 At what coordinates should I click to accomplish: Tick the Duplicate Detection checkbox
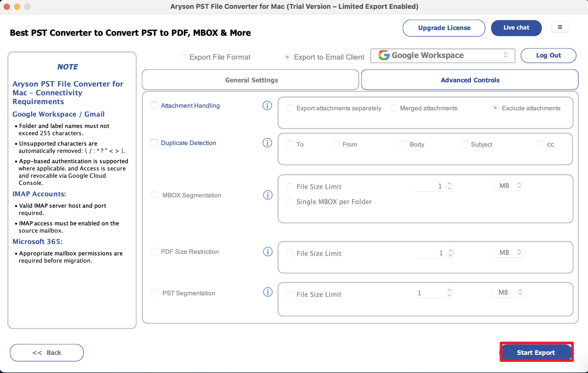click(154, 142)
